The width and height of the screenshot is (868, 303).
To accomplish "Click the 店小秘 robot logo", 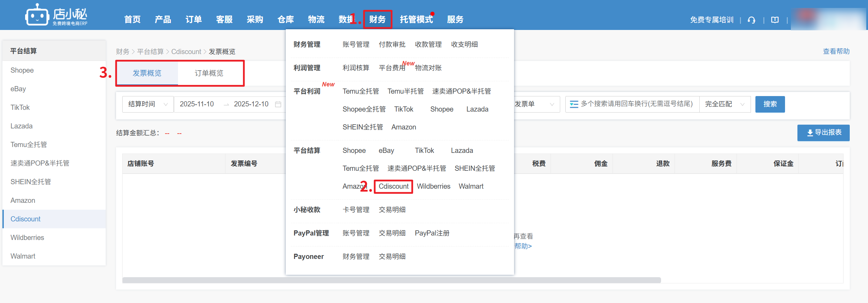I will 37,15.
